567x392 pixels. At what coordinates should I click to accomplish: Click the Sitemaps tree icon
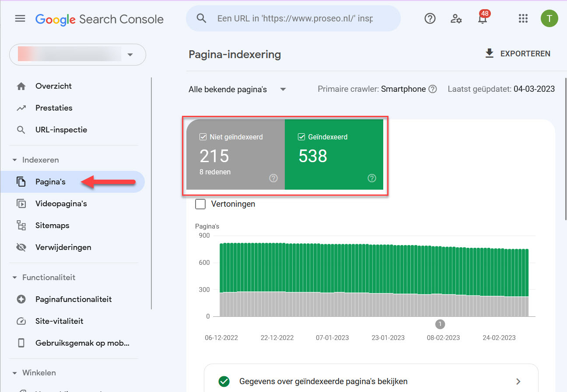pyautogui.click(x=21, y=225)
